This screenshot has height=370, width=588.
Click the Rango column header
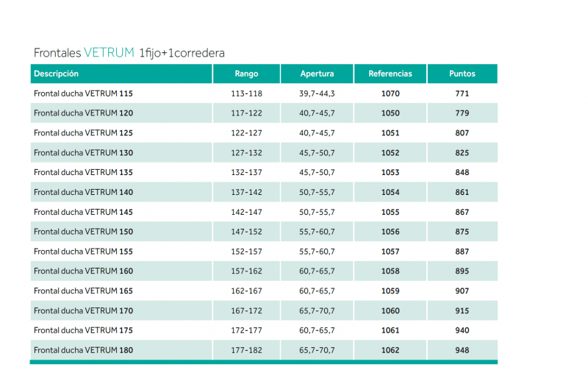coord(246,74)
